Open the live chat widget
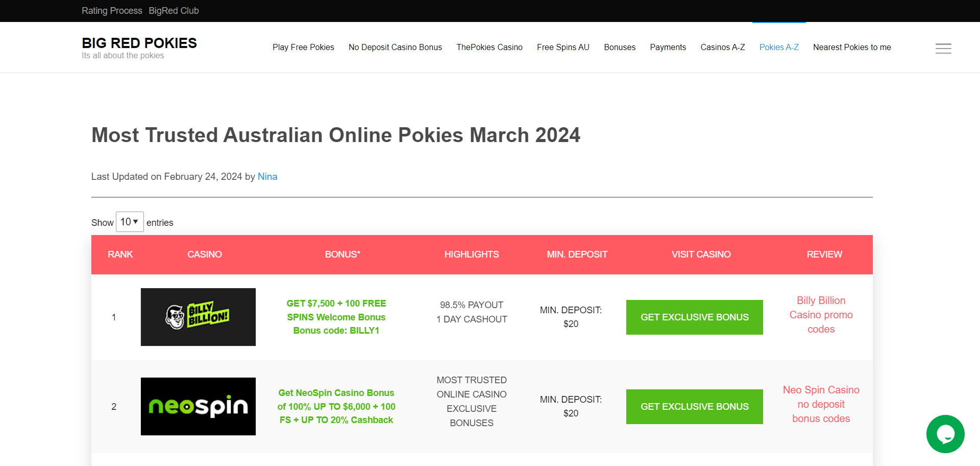 (x=945, y=434)
